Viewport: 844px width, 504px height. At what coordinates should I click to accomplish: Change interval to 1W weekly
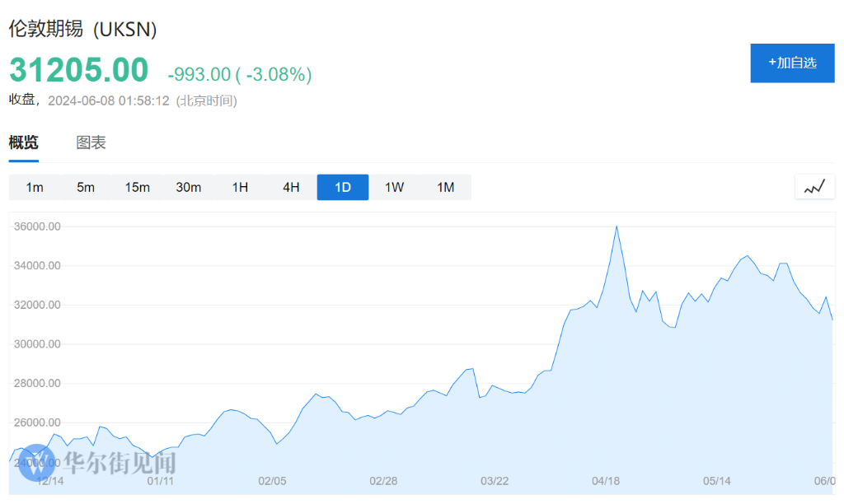(x=394, y=187)
